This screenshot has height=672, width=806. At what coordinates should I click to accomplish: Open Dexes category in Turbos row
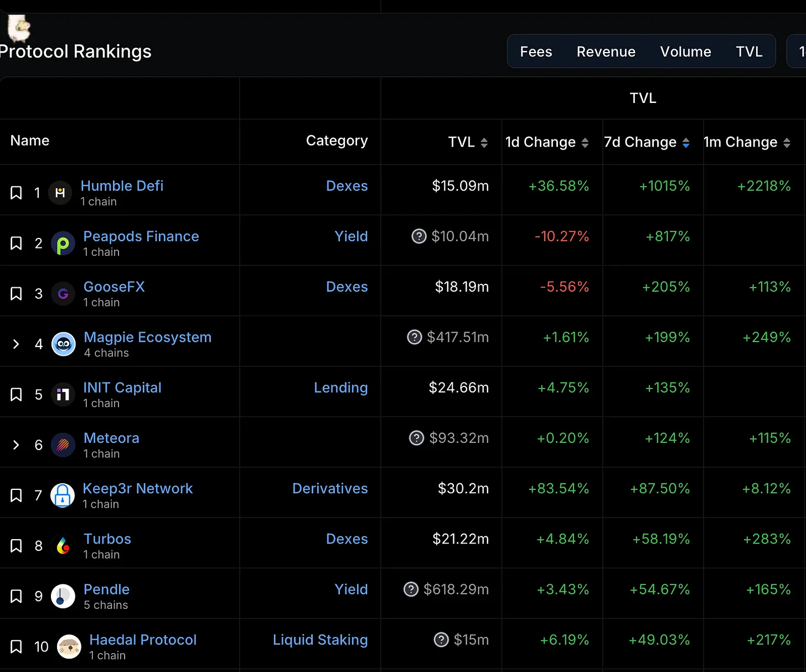click(347, 539)
